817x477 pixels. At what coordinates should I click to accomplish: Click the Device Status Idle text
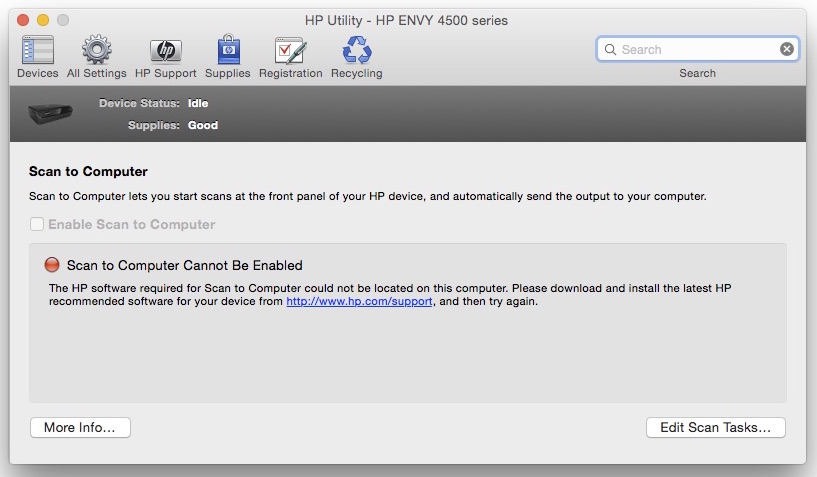tap(198, 103)
